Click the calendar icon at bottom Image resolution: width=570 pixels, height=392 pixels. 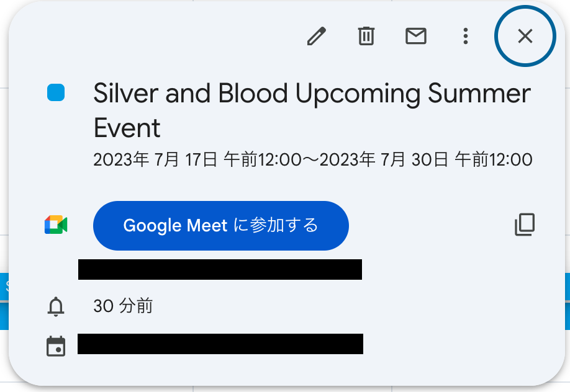(56, 346)
